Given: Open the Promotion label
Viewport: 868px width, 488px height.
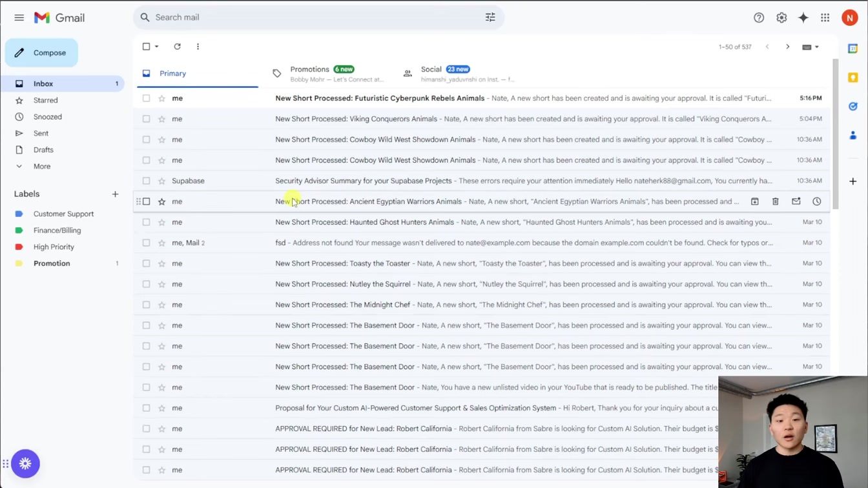Looking at the screenshot, I should pyautogui.click(x=52, y=263).
